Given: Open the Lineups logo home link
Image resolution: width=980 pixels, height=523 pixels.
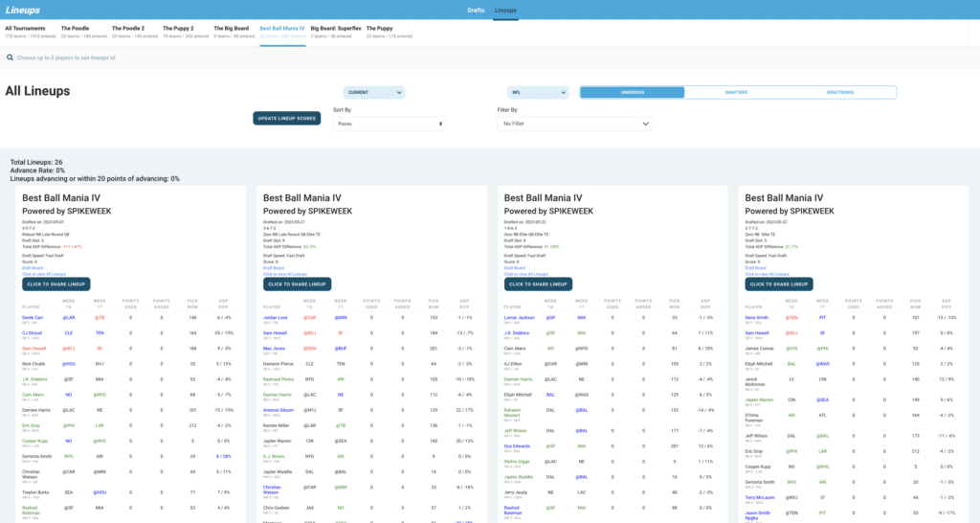Looking at the screenshot, I should pyautogui.click(x=23, y=10).
